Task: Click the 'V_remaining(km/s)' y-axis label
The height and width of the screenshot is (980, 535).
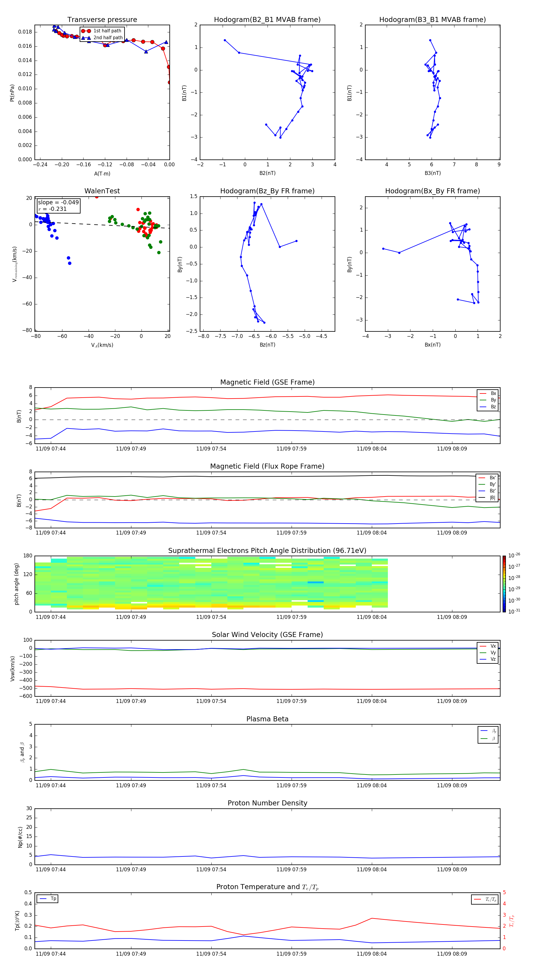Action: pyautogui.click(x=15, y=264)
